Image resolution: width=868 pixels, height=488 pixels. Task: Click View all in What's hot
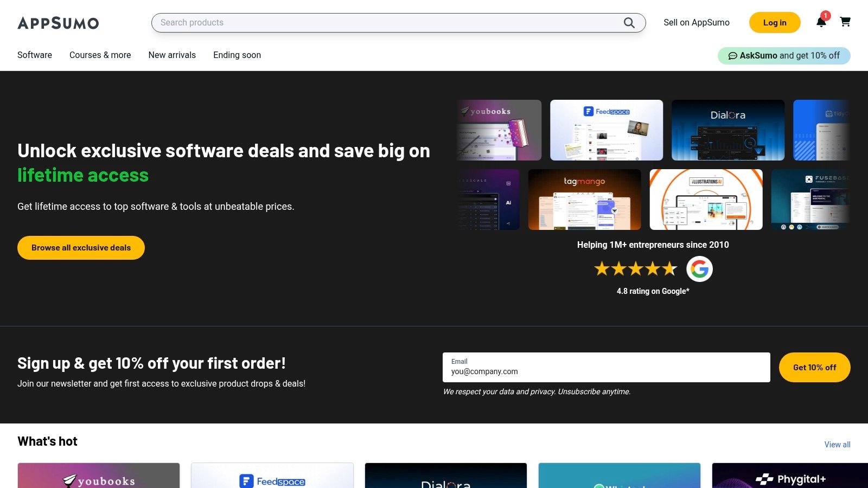(837, 445)
